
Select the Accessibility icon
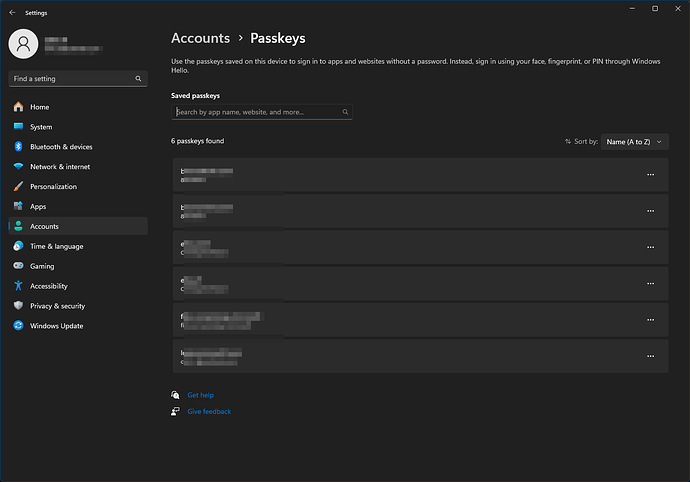tap(18, 286)
